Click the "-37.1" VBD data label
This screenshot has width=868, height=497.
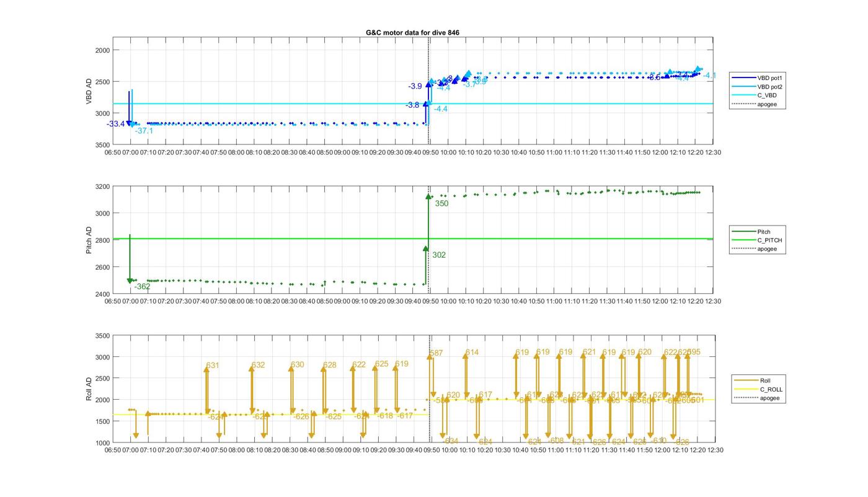144,131
